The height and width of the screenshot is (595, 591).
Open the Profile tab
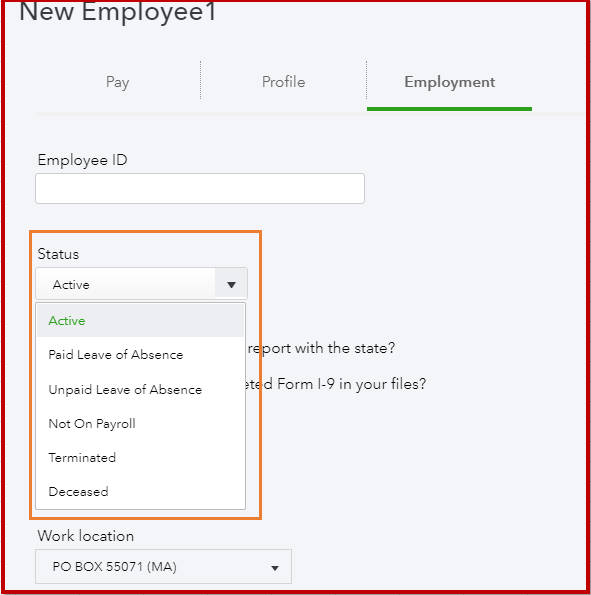pos(284,82)
